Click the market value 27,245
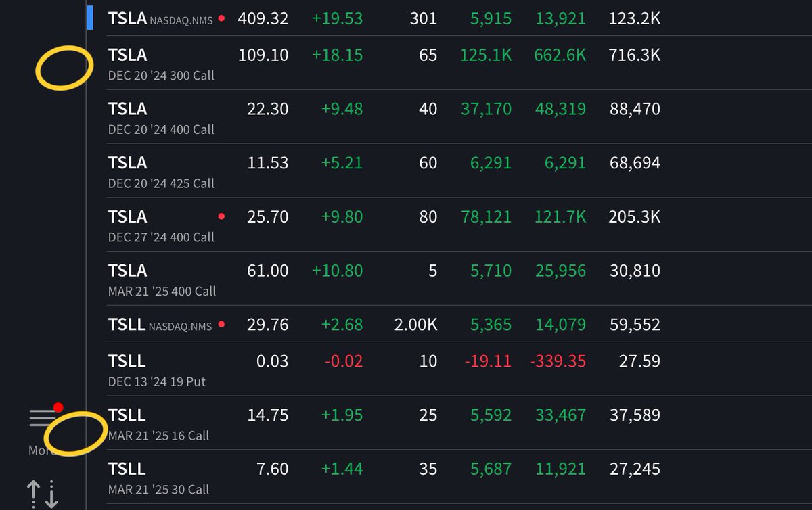The image size is (812, 510). [635, 469]
